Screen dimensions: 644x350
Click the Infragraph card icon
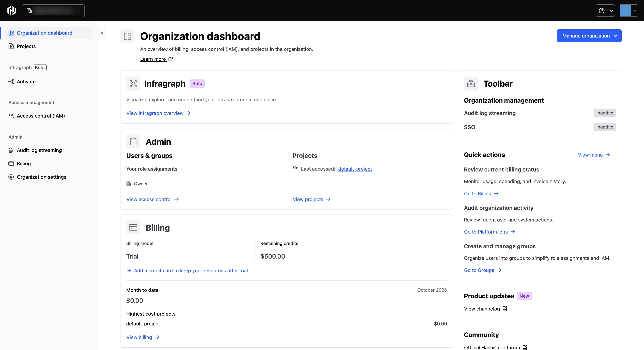tap(133, 84)
